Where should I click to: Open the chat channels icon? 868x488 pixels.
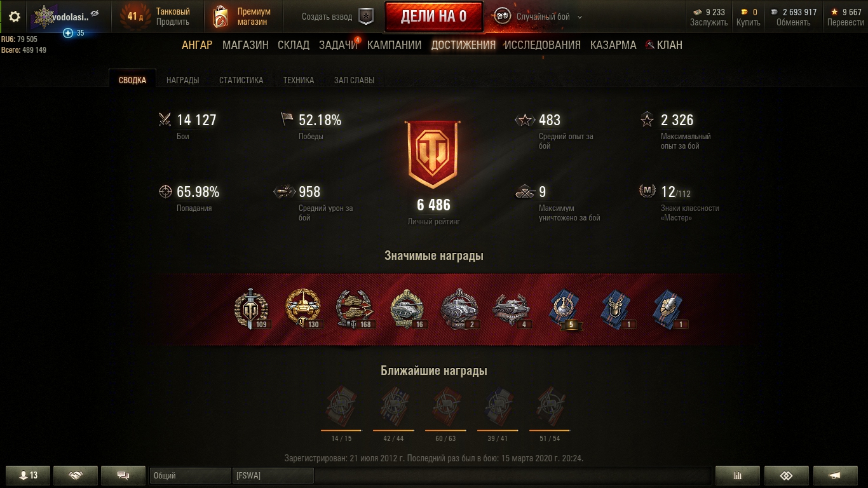[123, 475]
